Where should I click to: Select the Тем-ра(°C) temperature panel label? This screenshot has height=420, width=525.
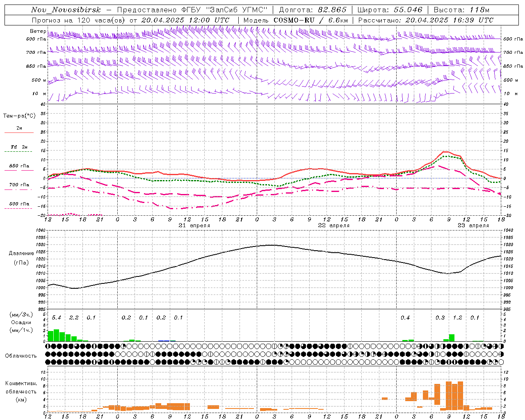pos(19,116)
